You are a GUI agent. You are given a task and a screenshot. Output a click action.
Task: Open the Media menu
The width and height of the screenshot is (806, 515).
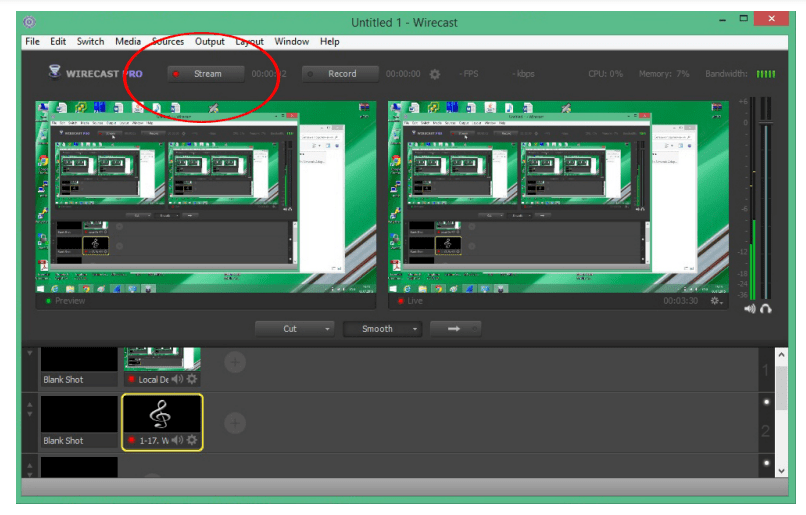tap(128, 42)
